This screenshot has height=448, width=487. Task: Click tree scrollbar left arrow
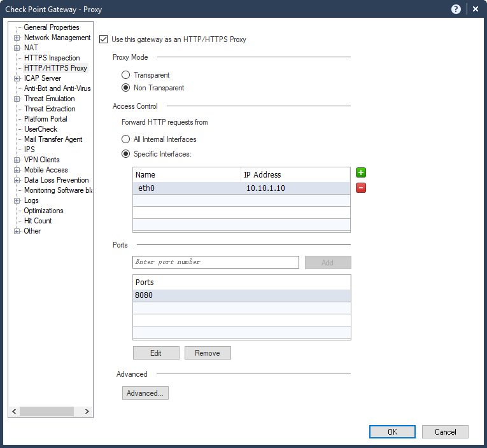(x=14, y=411)
